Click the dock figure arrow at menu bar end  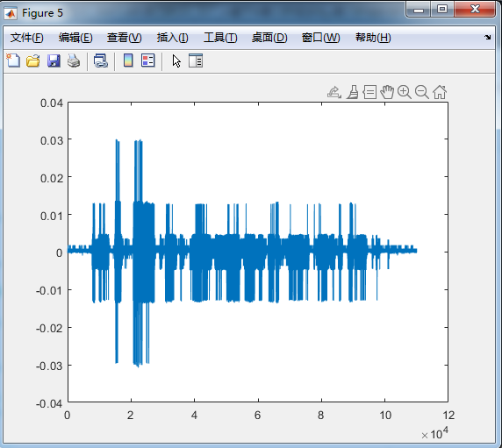click(x=488, y=38)
